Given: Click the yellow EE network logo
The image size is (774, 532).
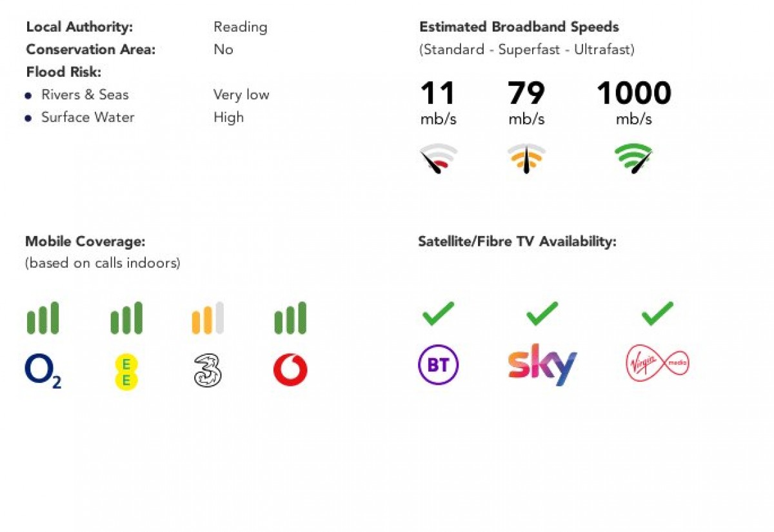Looking at the screenshot, I should point(126,372).
